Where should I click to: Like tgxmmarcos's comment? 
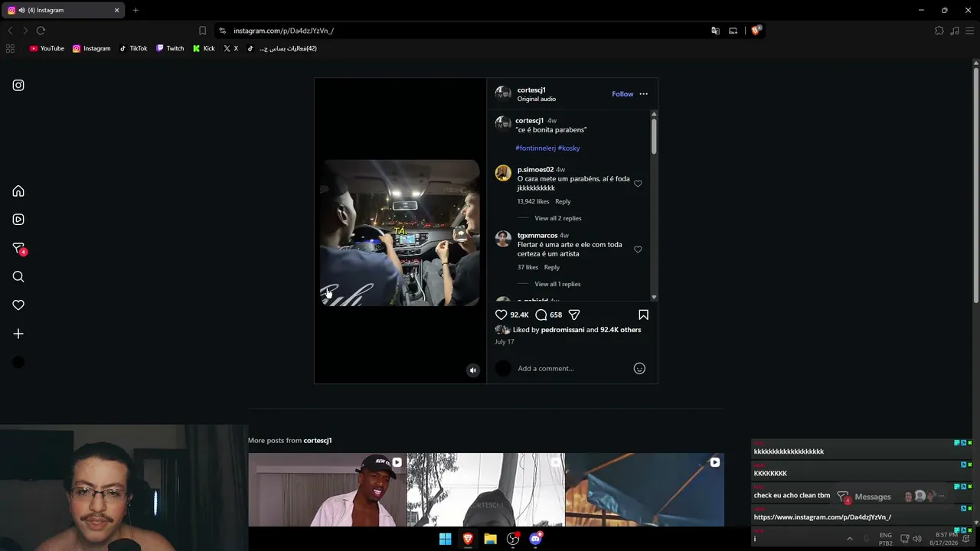(638, 249)
